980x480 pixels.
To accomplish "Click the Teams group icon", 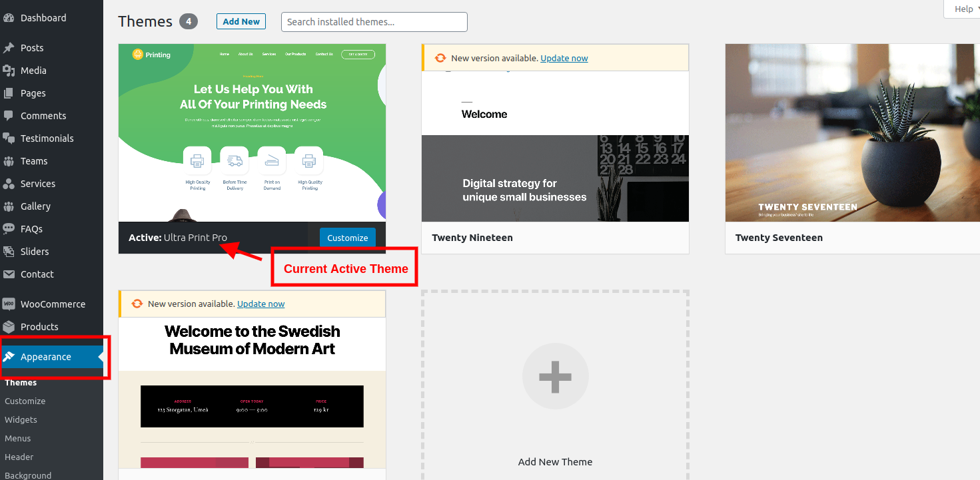I will coord(9,161).
